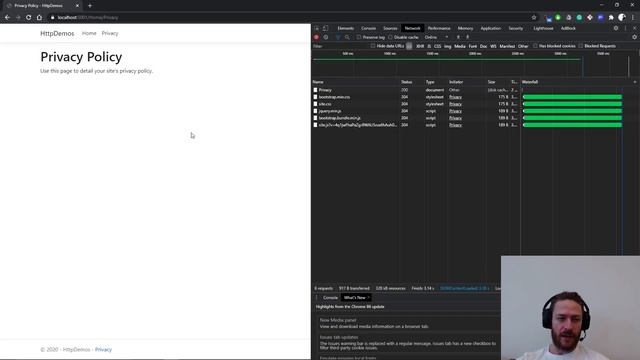Open the Online throttling dropdown
Screen dimensions: 640x360
pos(436,37)
